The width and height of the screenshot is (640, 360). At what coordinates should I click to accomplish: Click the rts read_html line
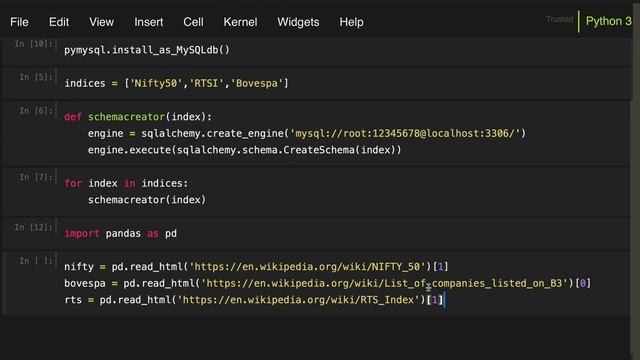[x=253, y=300]
